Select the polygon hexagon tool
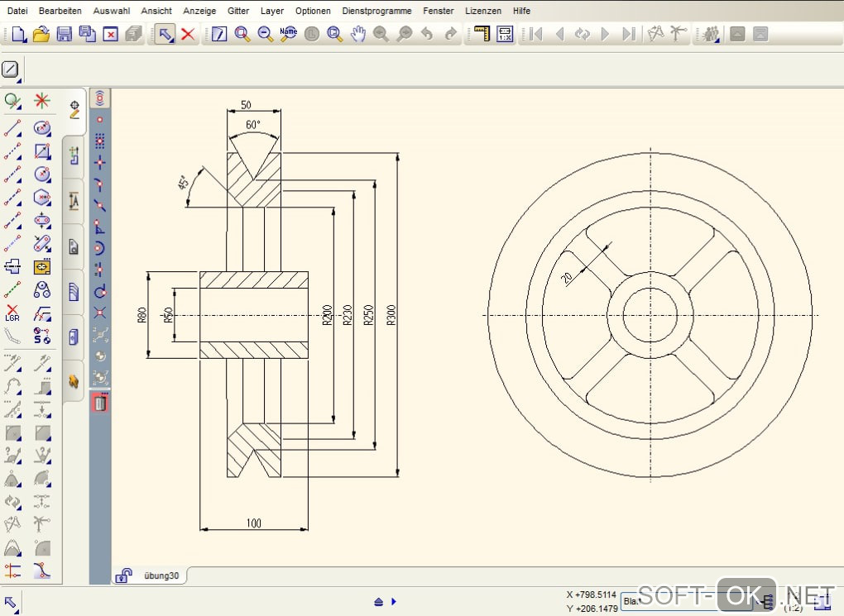The width and height of the screenshot is (844, 616). pos(42,198)
